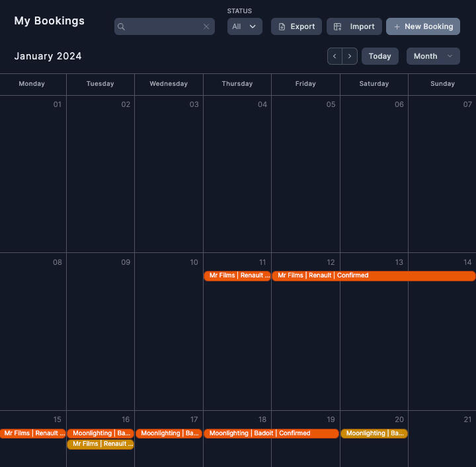Open yellow Mr Films Renault booking on Tuesday 16
476x467 pixels.
[100, 444]
